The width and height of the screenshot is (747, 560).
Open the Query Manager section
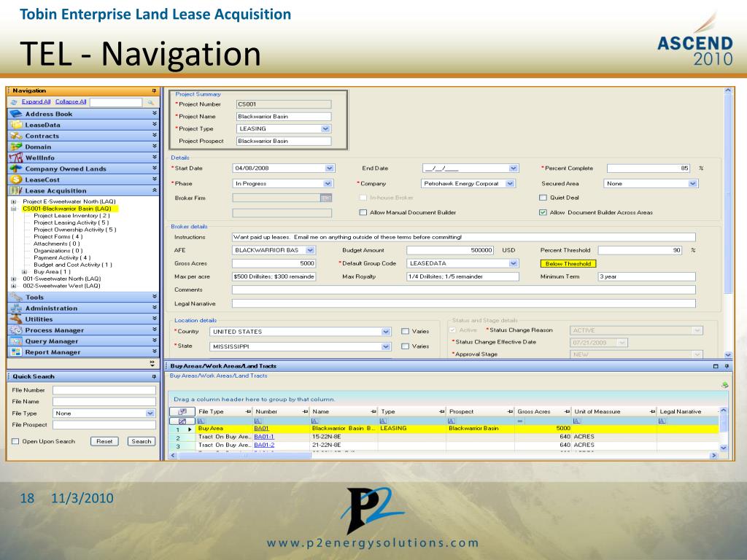tap(83, 341)
